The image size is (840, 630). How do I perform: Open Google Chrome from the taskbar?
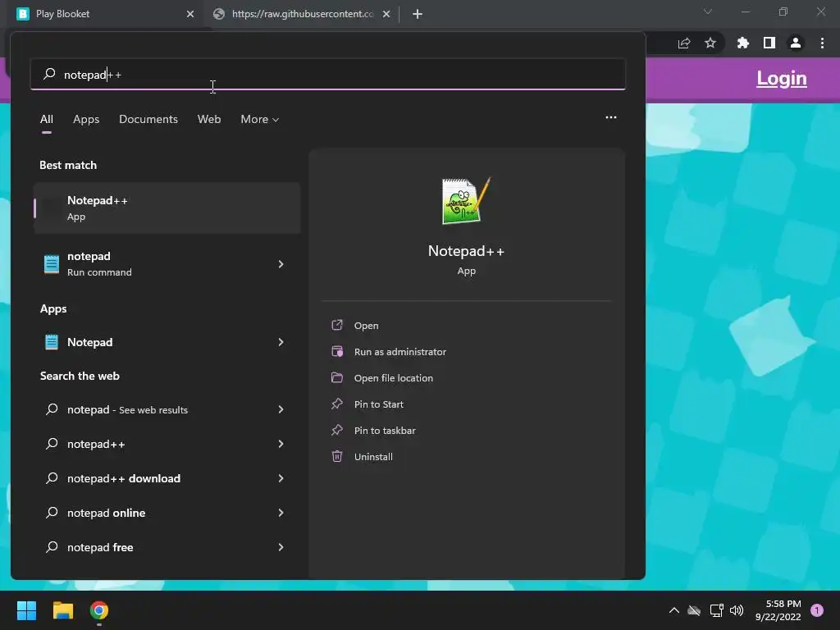pos(99,610)
